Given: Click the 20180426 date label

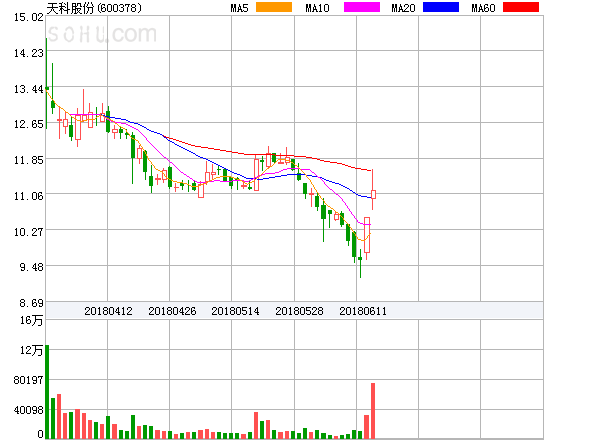Looking at the screenshot, I should click(x=172, y=311).
